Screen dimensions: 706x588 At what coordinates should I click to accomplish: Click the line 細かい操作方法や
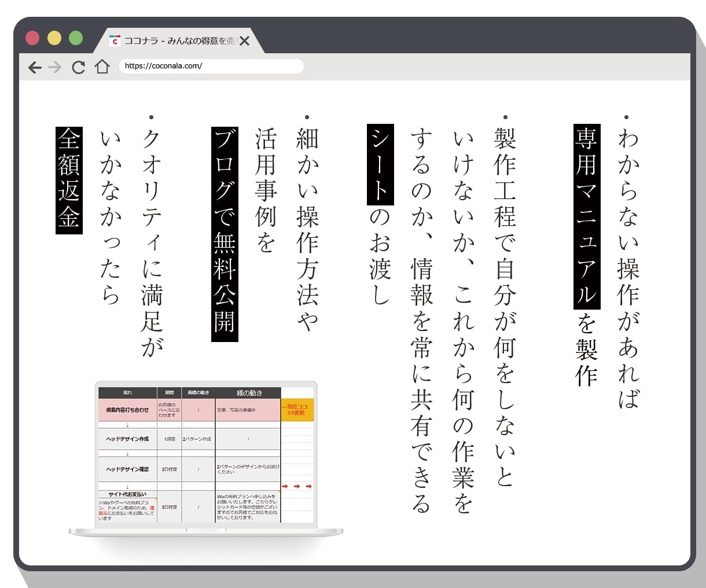tap(307, 230)
